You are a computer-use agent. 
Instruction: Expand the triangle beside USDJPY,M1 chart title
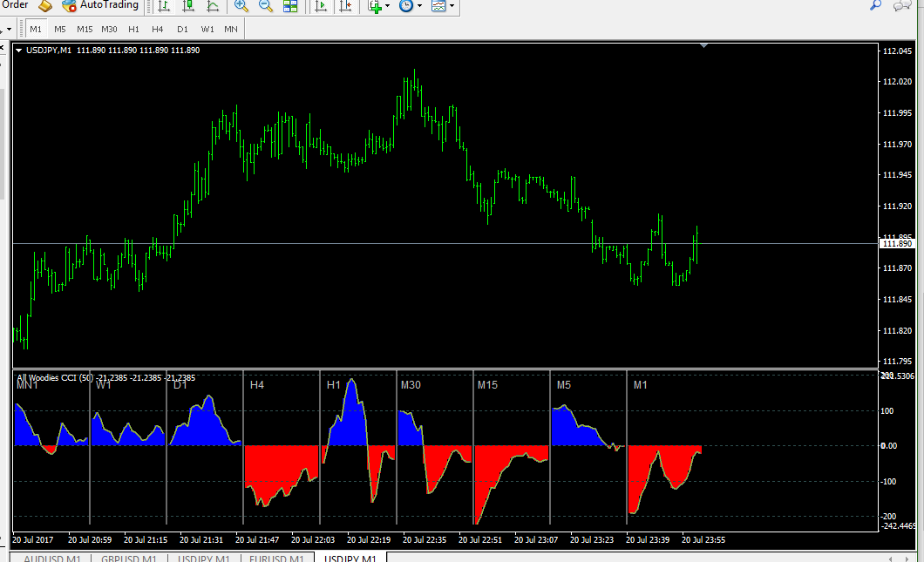pos(19,51)
